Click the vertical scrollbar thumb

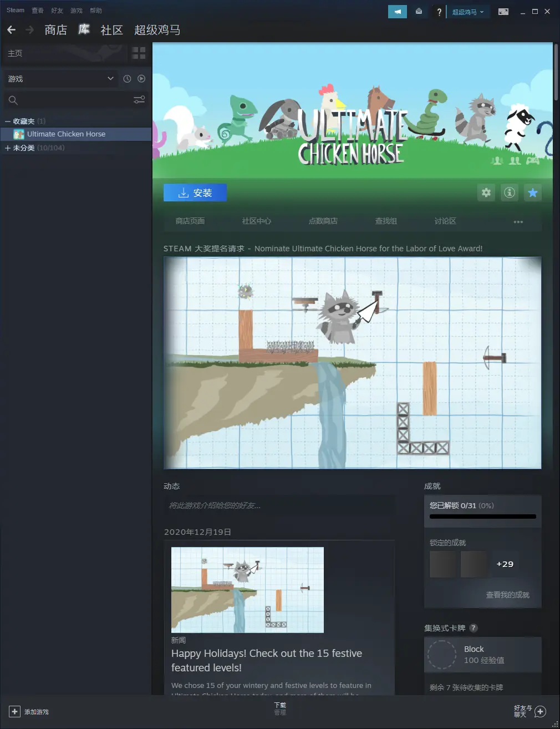556,73
